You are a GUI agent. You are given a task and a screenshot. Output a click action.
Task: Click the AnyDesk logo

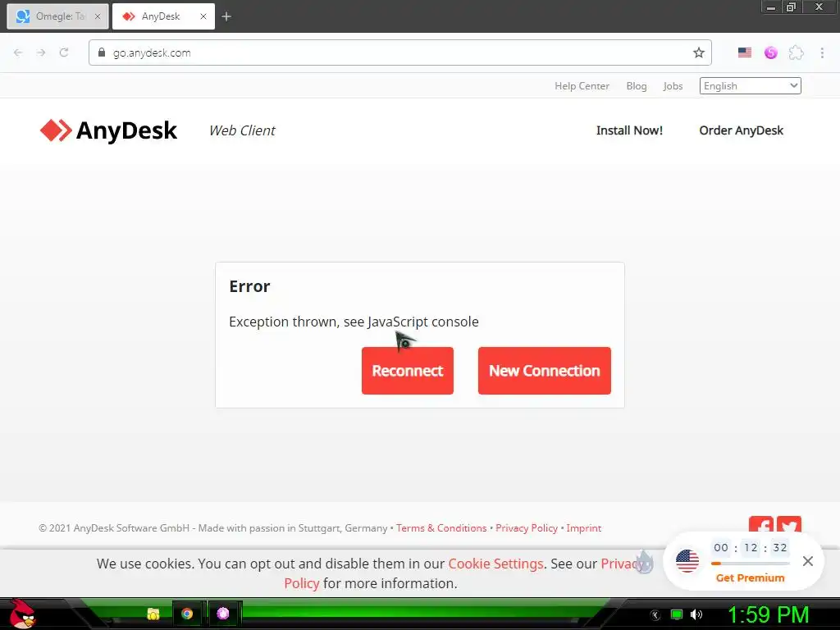point(108,130)
